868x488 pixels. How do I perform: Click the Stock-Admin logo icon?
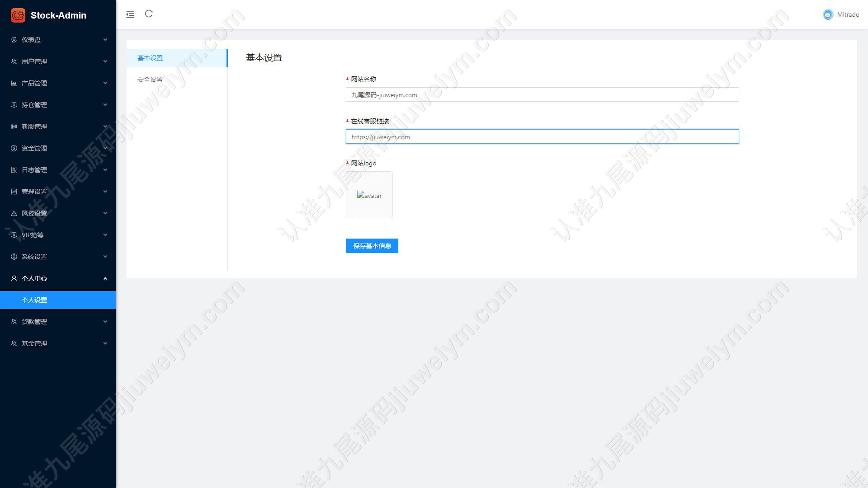[x=18, y=15]
